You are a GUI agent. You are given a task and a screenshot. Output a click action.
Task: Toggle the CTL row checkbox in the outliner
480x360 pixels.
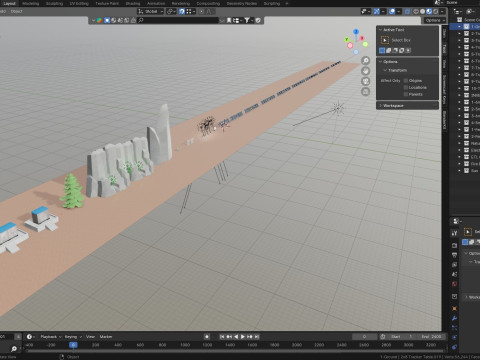tap(467, 157)
